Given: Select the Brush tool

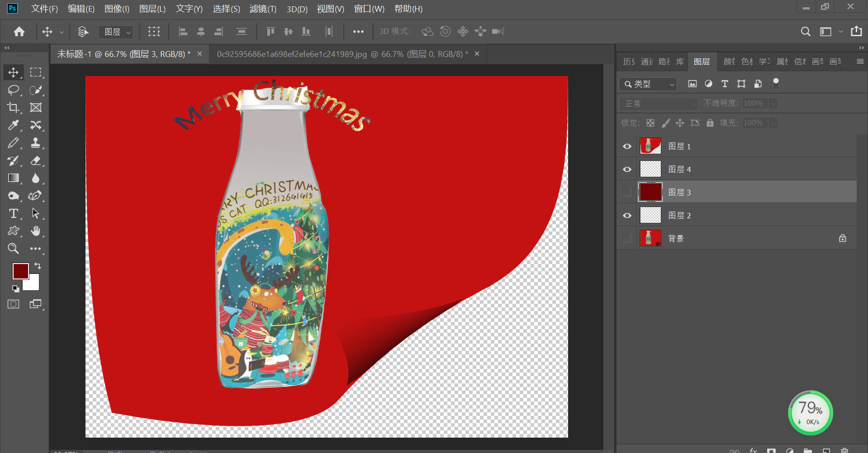Looking at the screenshot, I should [13, 143].
